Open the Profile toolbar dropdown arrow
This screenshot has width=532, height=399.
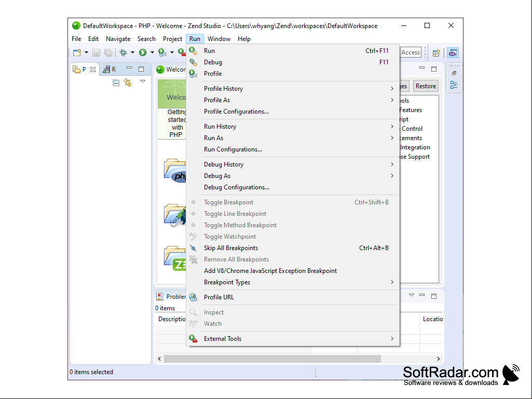172,52
